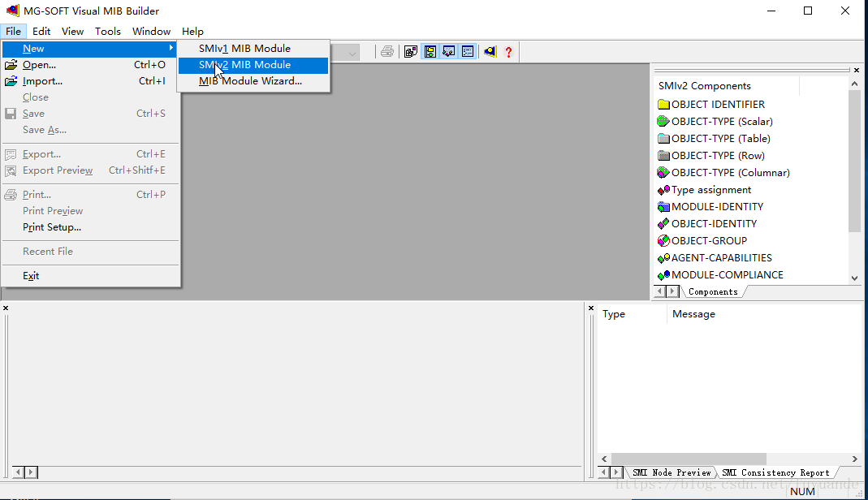Screen dimensions: 868x500
Task: Switch to the Components tab
Action: tap(713, 291)
